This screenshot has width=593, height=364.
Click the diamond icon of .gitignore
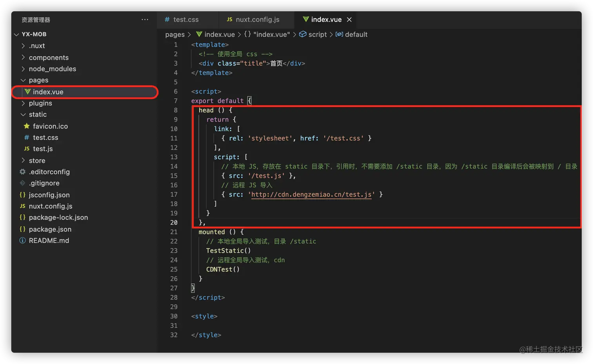tap(22, 183)
